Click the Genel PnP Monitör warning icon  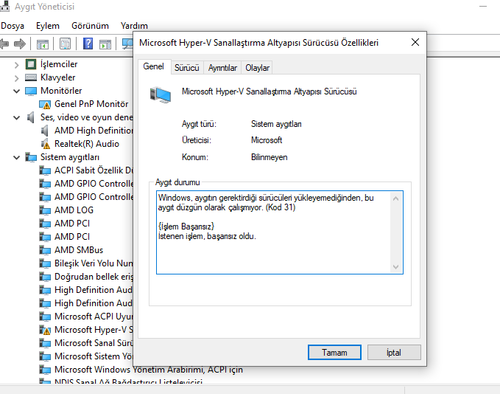(45, 105)
